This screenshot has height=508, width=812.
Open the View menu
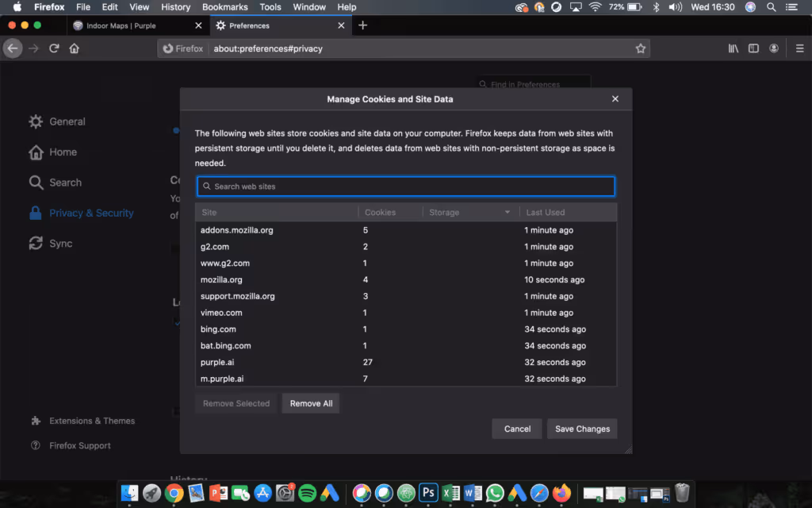(139, 7)
